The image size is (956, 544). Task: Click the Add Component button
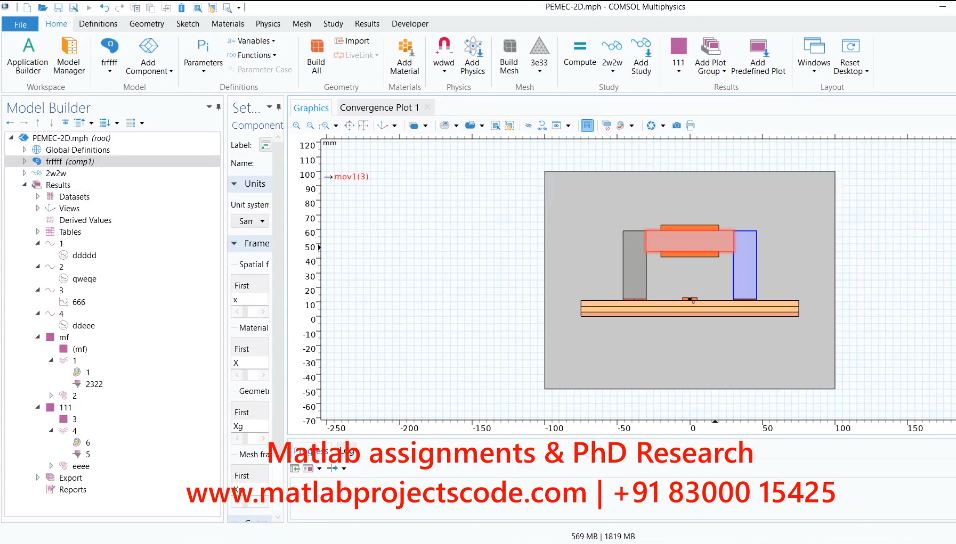coord(149,55)
